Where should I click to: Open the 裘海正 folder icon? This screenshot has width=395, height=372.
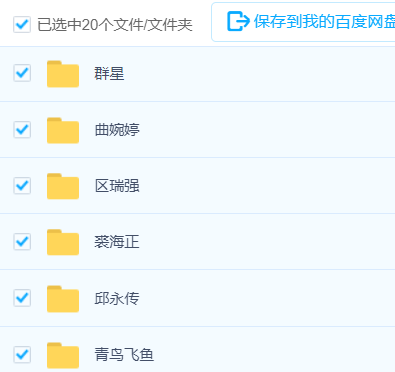coord(63,242)
